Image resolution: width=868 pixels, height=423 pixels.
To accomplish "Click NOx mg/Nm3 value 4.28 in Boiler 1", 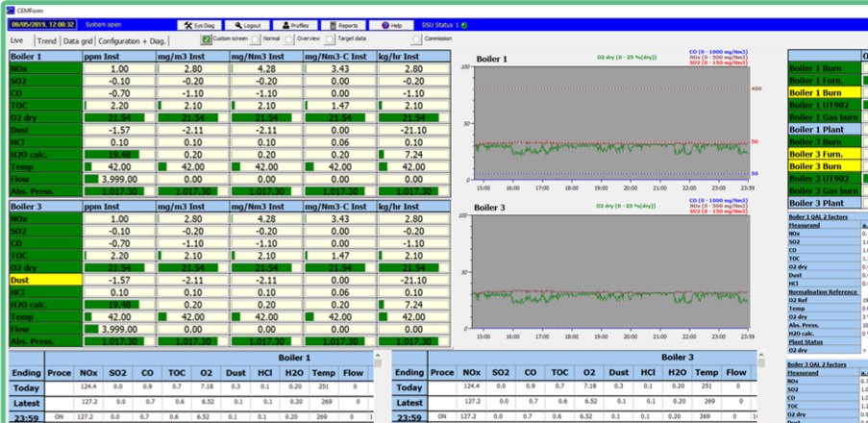I will click(266, 68).
